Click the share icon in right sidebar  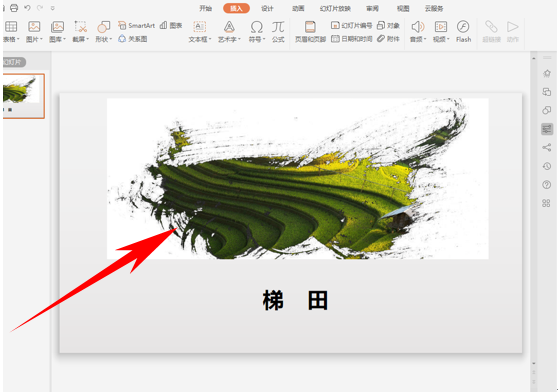(547, 147)
